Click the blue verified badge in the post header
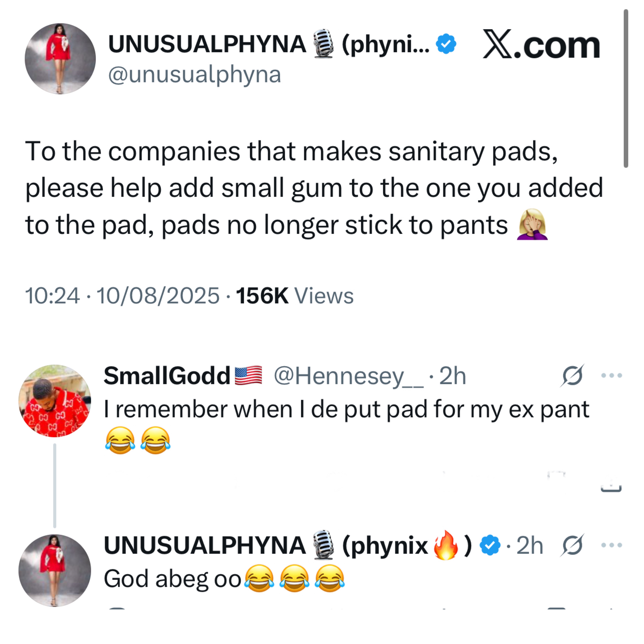 pos(446,44)
